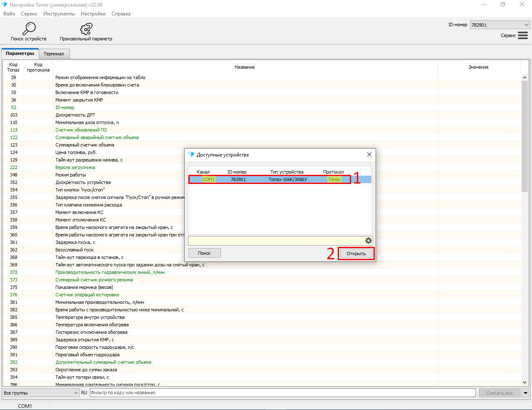Expand the arrow beside Считать все
The image size is (532, 410).
pos(525,393)
